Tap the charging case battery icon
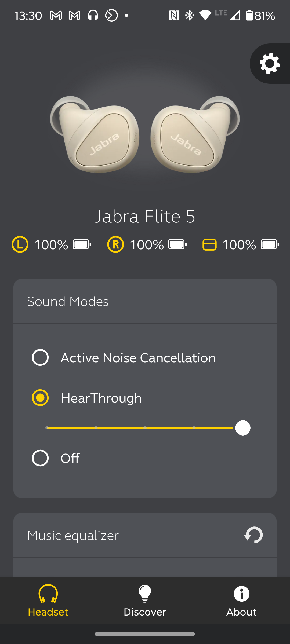Screen dimensions: 290x644 coord(270,245)
